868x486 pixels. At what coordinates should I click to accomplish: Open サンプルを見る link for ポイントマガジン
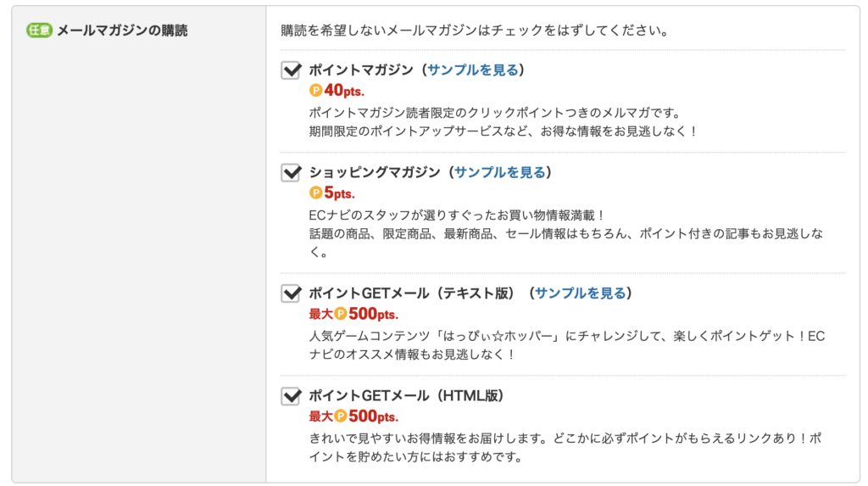pos(472,70)
